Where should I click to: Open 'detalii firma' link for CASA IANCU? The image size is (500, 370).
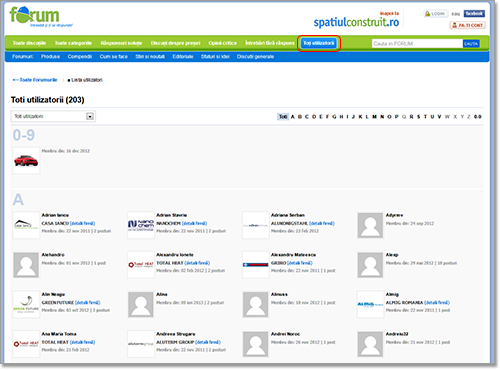point(82,223)
